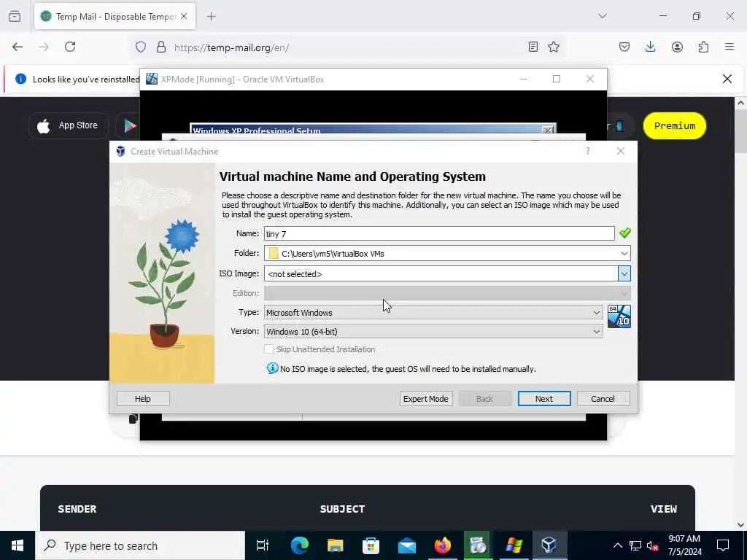Click the network tray icon
Screen dimensions: 747x560
click(x=635, y=545)
